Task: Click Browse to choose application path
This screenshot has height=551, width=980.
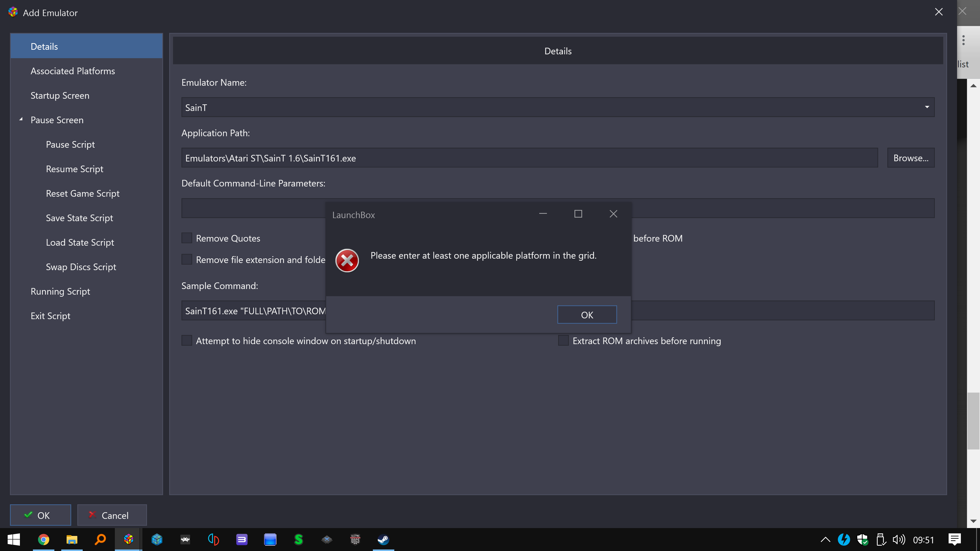Action: click(911, 158)
